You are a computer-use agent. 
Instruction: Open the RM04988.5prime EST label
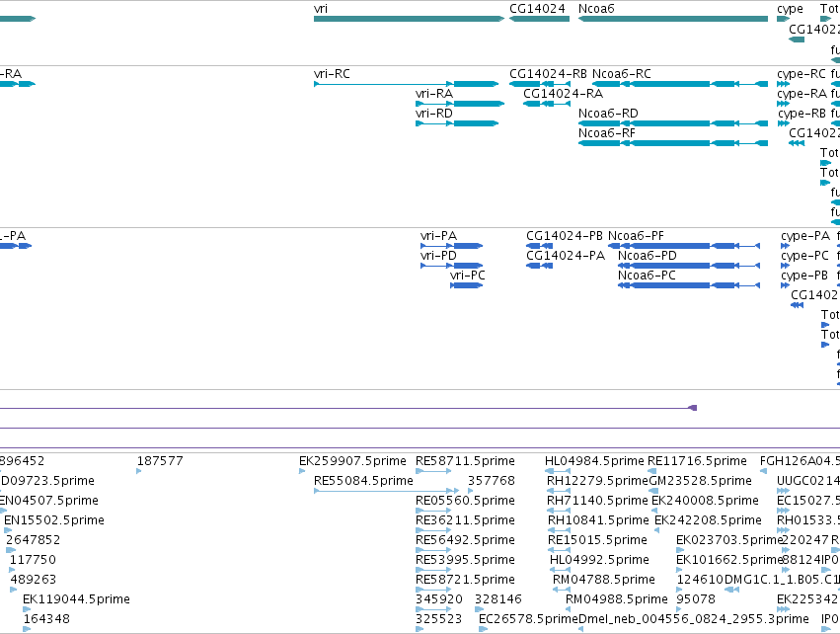[617, 599]
